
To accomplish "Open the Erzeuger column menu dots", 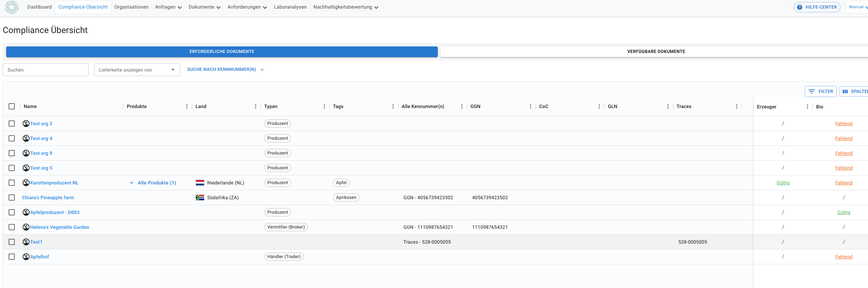I will pyautogui.click(x=808, y=107).
